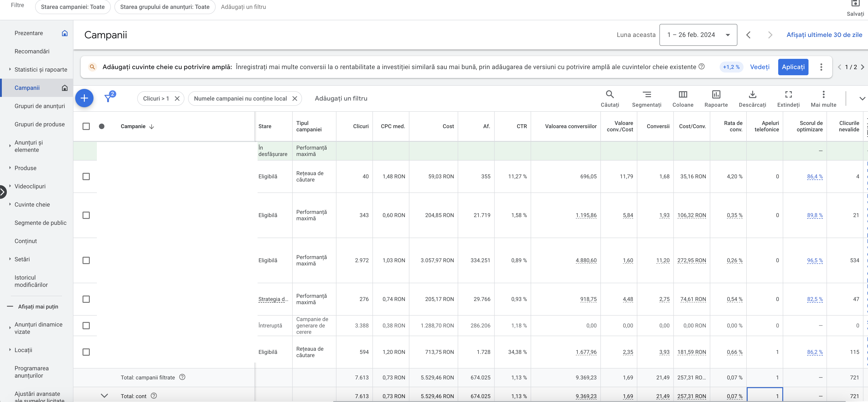Screen dimensions: 868x402
Task: Check the row with cost 59,03 RON
Action: tap(86, 176)
